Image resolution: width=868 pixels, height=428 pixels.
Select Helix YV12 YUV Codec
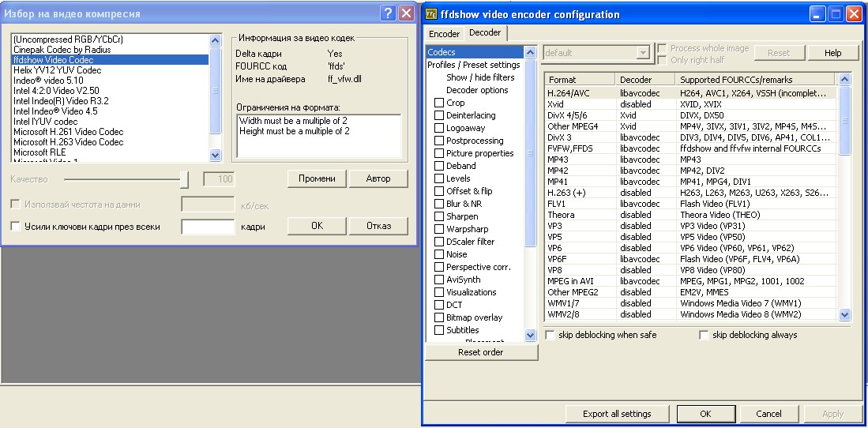[x=110, y=70]
